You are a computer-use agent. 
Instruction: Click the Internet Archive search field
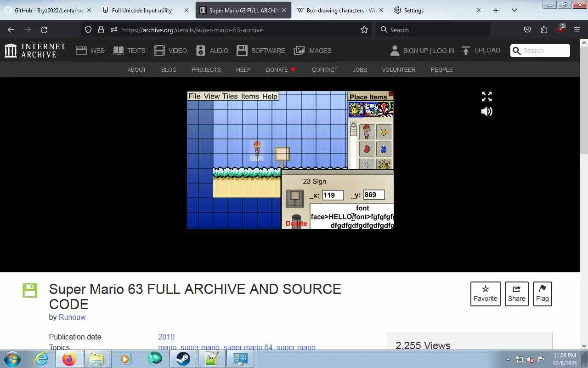point(540,51)
